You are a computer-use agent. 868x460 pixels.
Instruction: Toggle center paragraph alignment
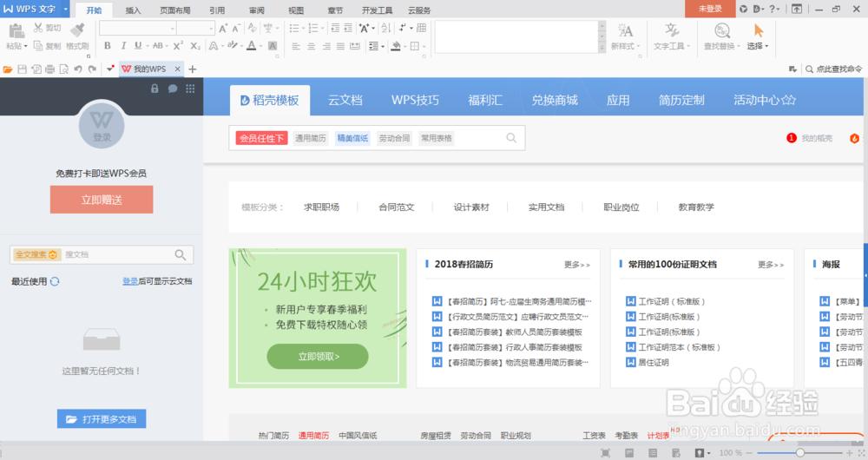(x=311, y=47)
